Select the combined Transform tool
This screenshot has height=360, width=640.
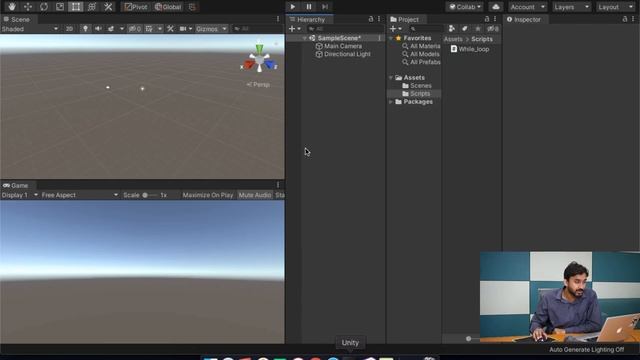(92, 7)
